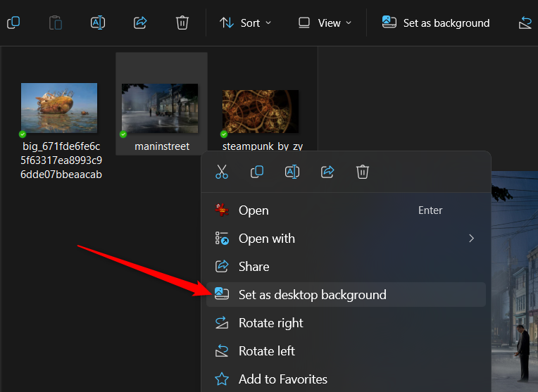Image resolution: width=538 pixels, height=392 pixels.
Task: Choose Open with in the context menu
Action: [x=346, y=239]
